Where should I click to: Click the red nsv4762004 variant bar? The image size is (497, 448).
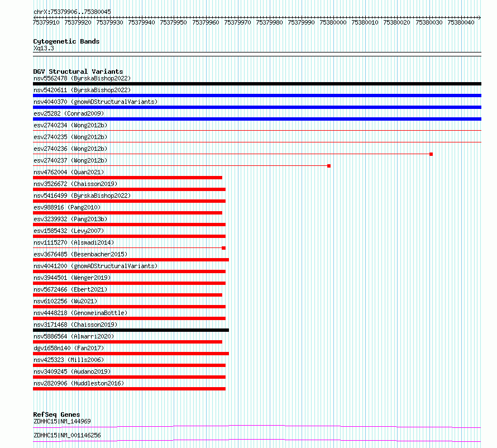click(x=127, y=178)
